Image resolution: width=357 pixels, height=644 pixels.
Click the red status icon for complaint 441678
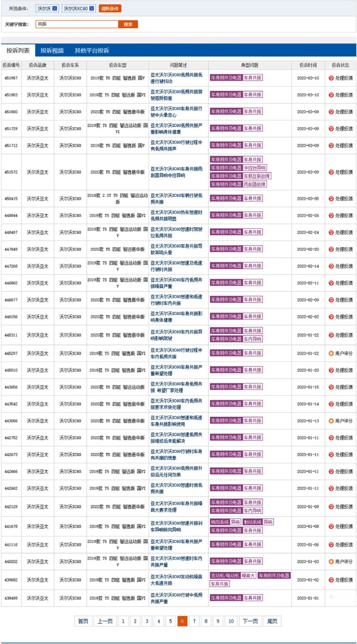pyautogui.click(x=331, y=527)
